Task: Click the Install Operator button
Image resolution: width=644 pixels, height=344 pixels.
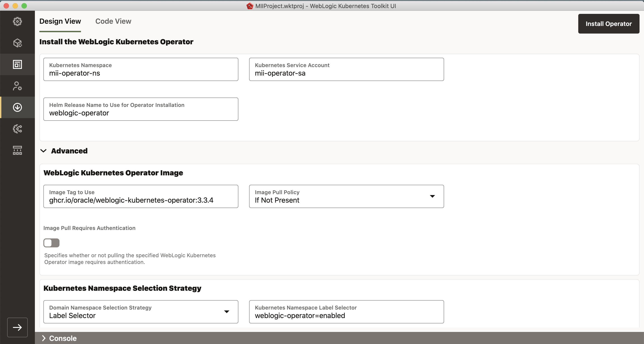Action: pyautogui.click(x=608, y=24)
